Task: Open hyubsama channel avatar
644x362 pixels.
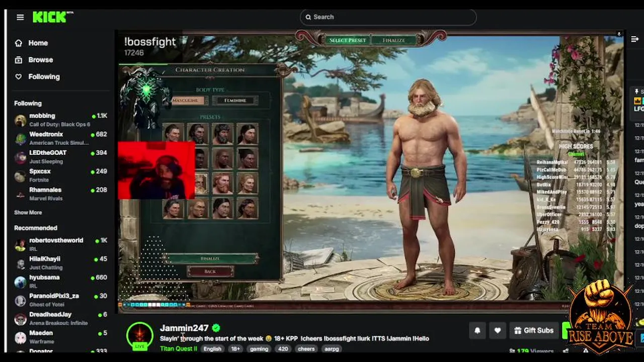Action: pos(20,282)
